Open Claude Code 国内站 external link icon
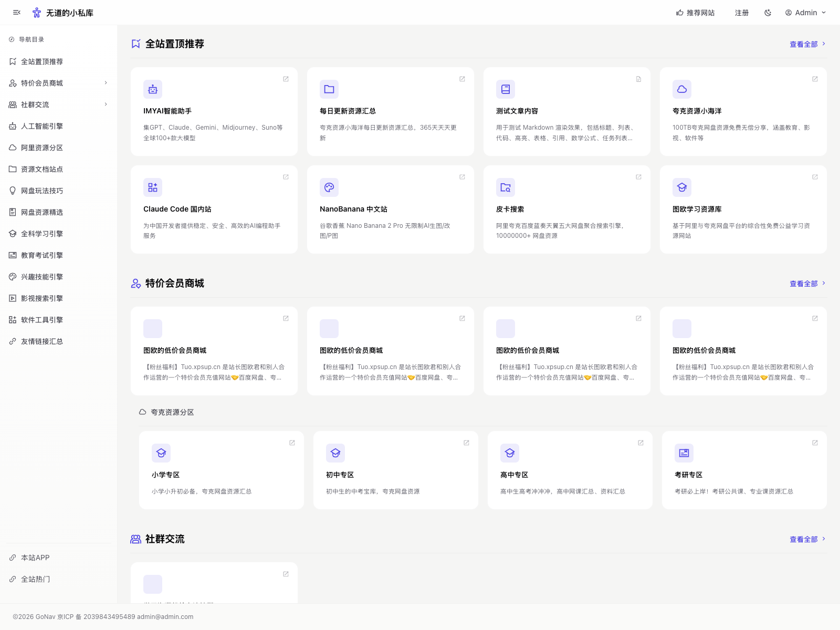Screen dimensions: 840x630 [x=286, y=177]
